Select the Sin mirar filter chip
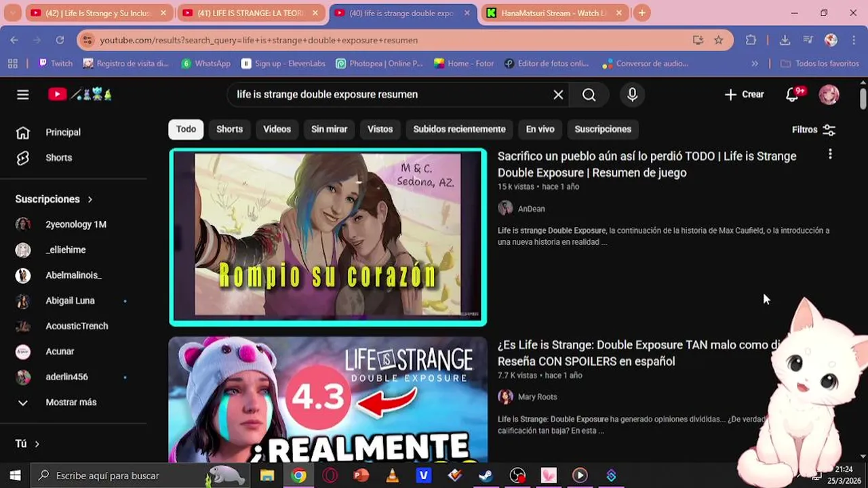 click(329, 129)
